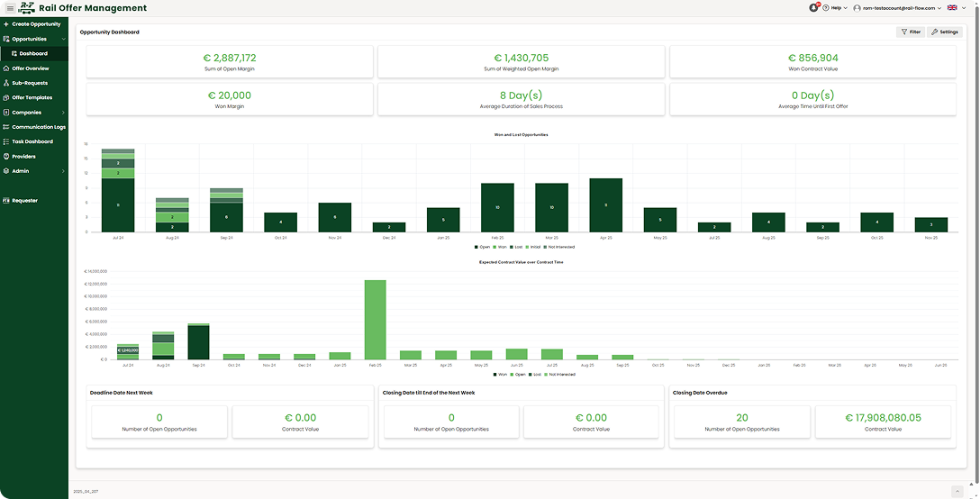
Task: Click the Task Dashboard checklist icon
Action: pyautogui.click(x=6, y=142)
